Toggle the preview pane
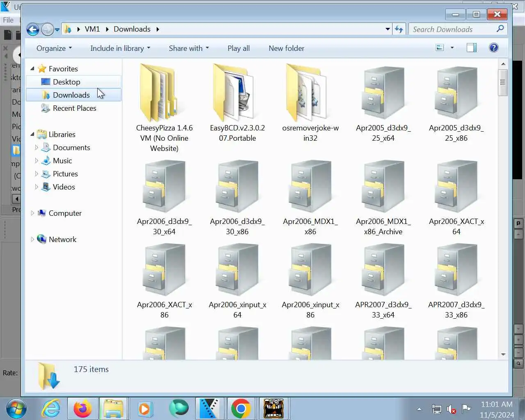 coord(472,48)
